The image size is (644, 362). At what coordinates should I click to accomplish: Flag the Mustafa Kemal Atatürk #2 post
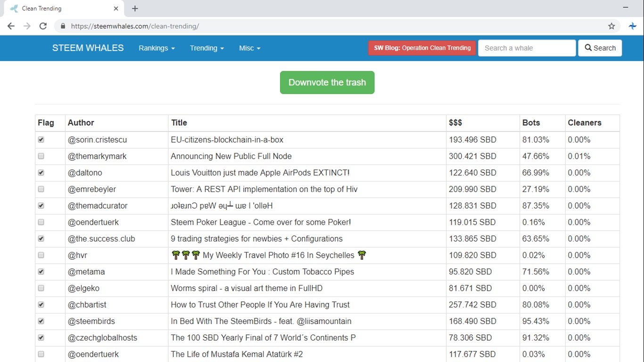tap(41, 354)
